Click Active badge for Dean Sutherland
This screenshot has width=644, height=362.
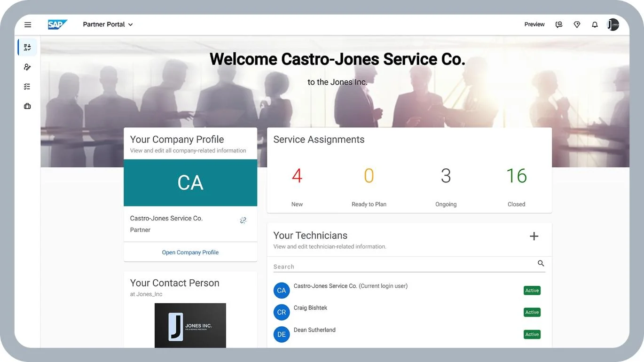click(532, 334)
